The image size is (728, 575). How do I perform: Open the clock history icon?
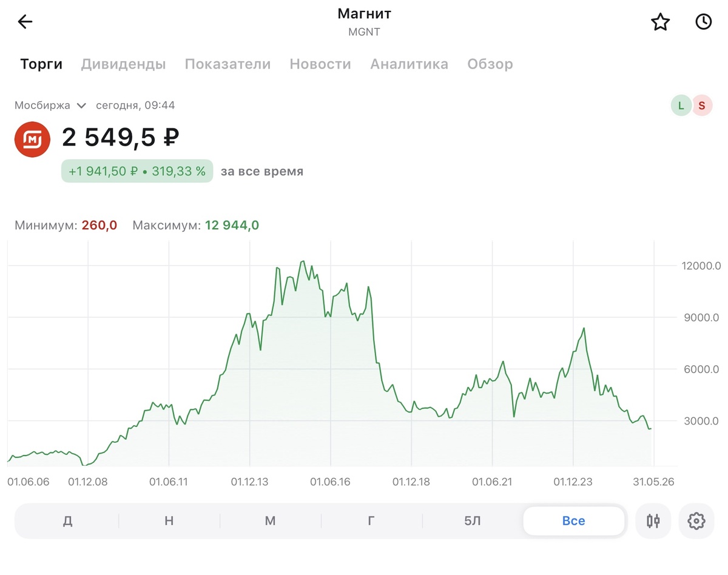point(703,22)
